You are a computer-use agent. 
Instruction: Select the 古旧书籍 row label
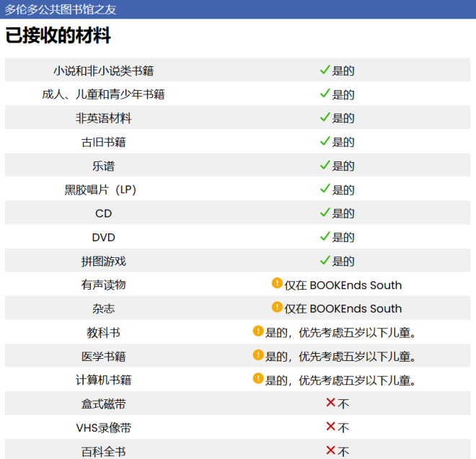point(103,142)
